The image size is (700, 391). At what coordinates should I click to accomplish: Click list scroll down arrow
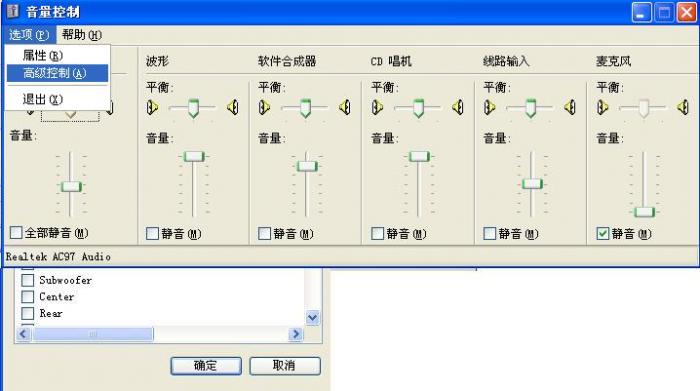tap(312, 318)
